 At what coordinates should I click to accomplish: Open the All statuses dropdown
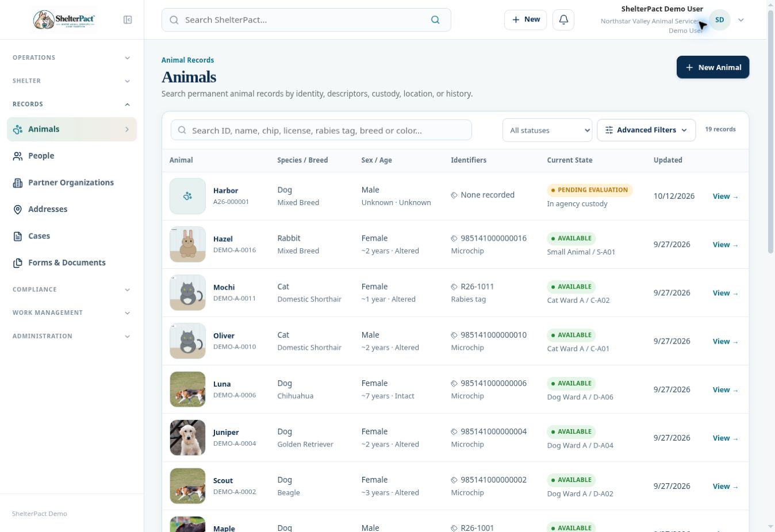click(547, 130)
